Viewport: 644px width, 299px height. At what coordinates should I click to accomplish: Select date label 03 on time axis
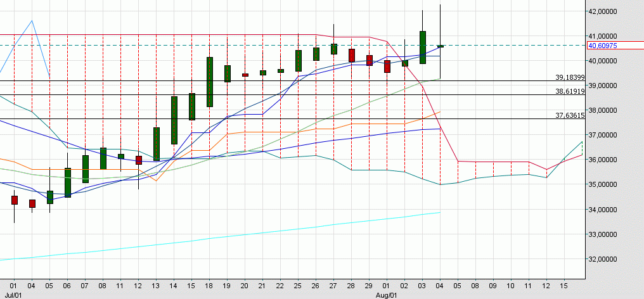coord(422,286)
